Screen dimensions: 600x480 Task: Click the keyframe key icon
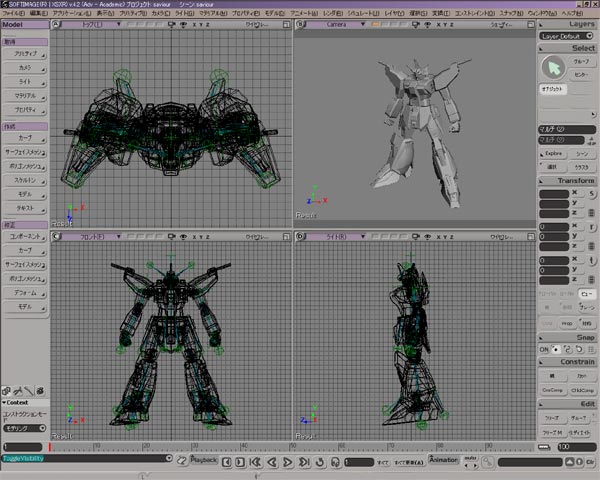tap(488, 462)
